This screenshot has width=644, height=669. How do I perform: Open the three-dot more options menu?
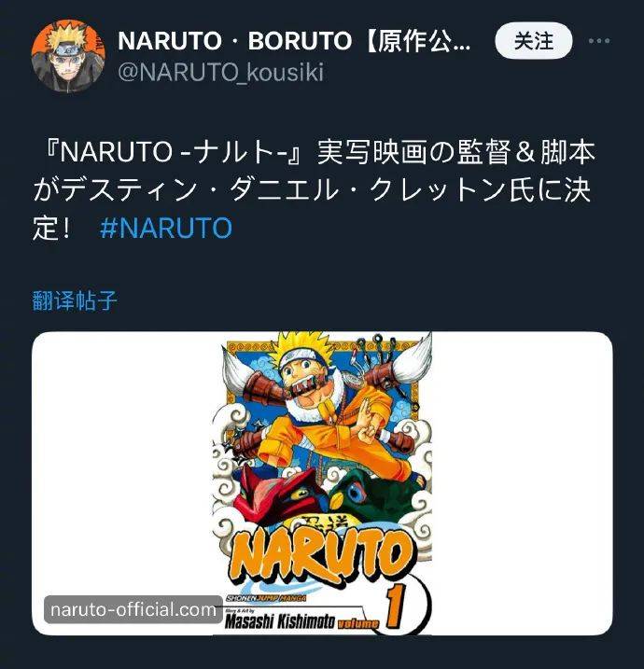tap(599, 41)
